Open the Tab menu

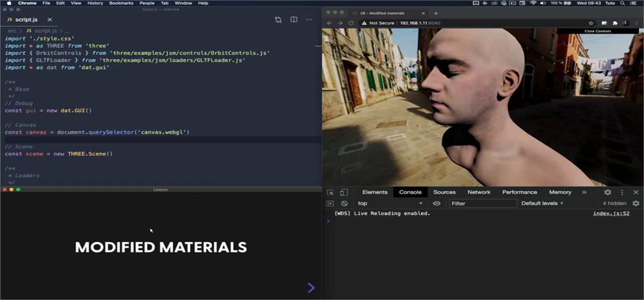[x=165, y=3]
